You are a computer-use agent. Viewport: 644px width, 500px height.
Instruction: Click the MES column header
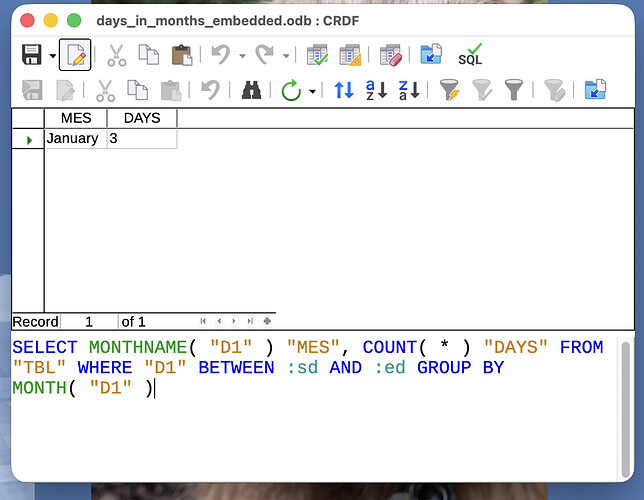pyautogui.click(x=76, y=118)
